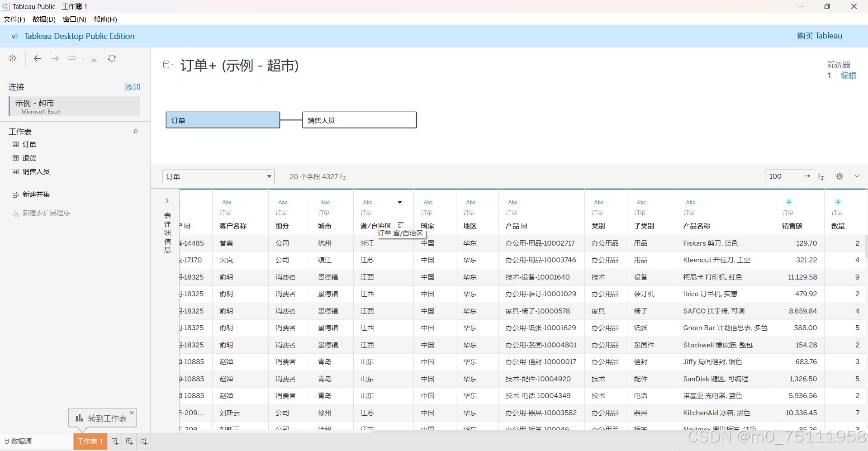Select the 退货 worksheet in sidebar
Image resolution: width=868 pixels, height=451 pixels.
pos(29,158)
